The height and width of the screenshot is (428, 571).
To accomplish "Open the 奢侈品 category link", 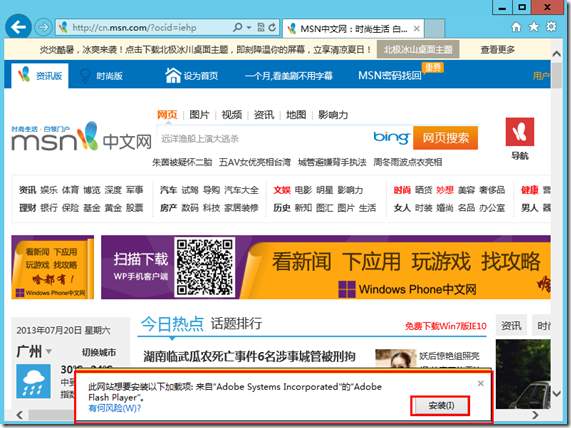I will coord(492,190).
